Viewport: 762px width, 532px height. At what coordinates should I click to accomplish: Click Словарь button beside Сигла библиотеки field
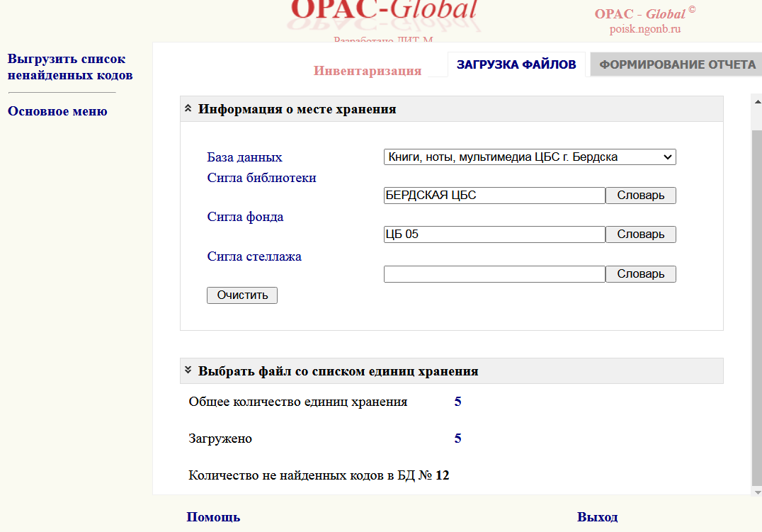coord(640,196)
